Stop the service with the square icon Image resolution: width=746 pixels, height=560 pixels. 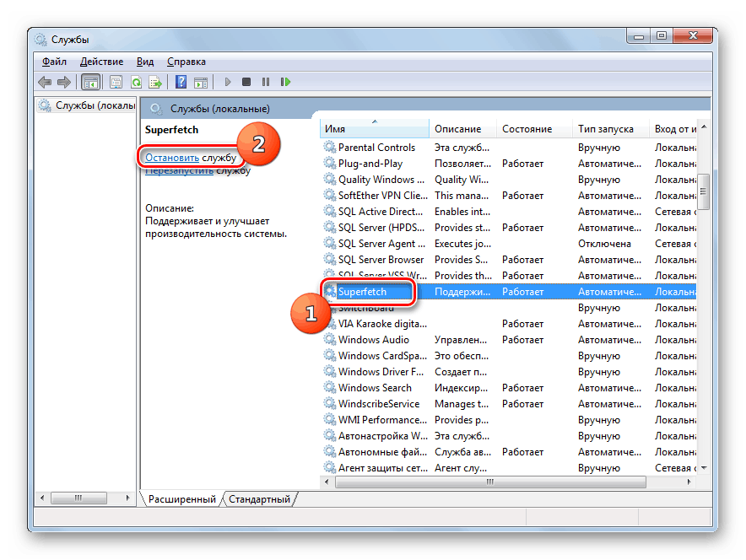(x=246, y=81)
